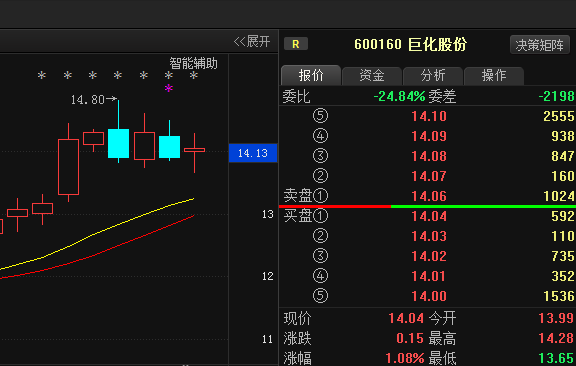Click the red-green bid ask ratio bar
Screen dimensions: 576x366
[x=428, y=207]
